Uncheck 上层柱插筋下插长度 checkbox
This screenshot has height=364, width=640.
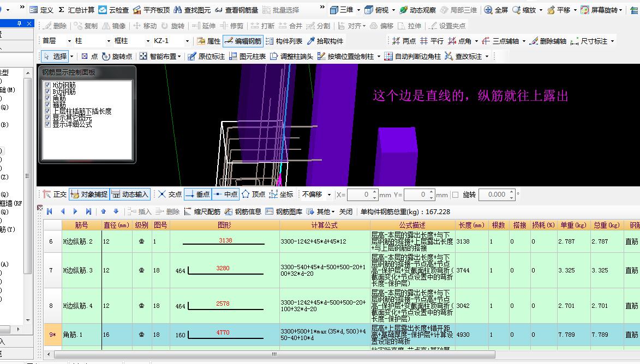click(48, 111)
